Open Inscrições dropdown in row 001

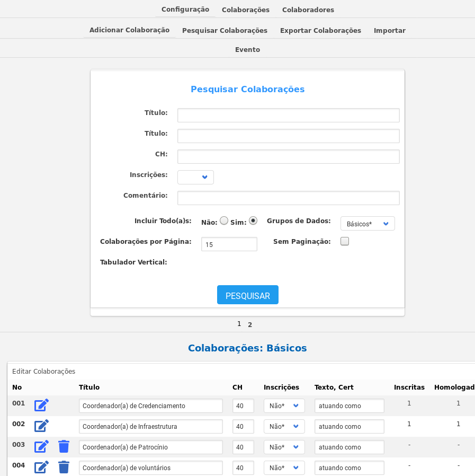pyautogui.click(x=284, y=406)
